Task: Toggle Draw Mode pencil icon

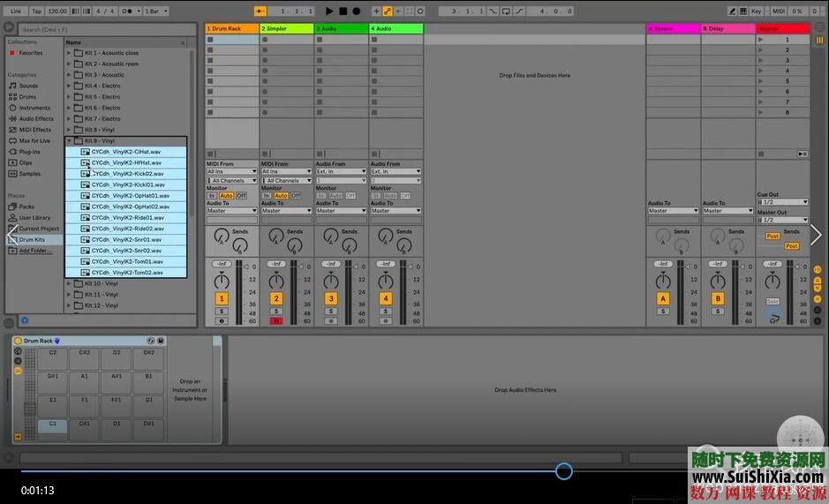Action: tap(732, 11)
